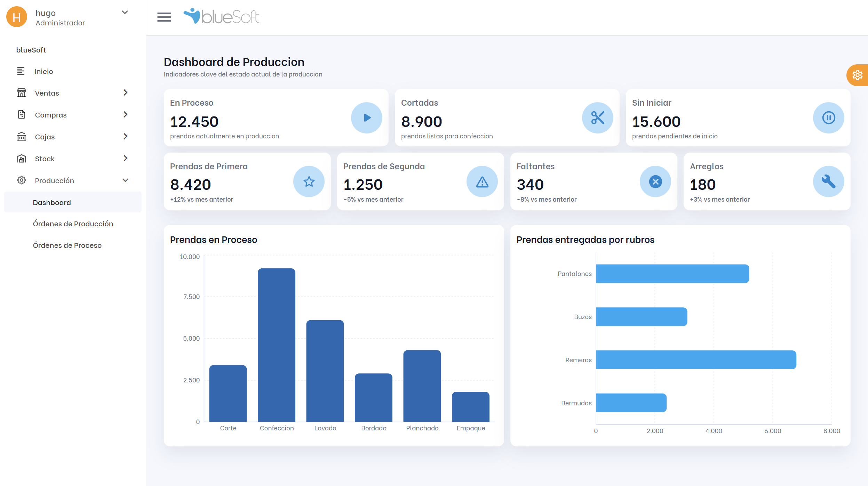Click the Remeras horizontal bar

tap(696, 360)
